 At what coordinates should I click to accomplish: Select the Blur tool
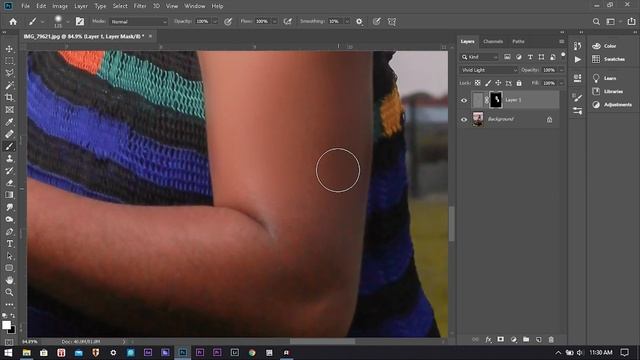(x=9, y=207)
